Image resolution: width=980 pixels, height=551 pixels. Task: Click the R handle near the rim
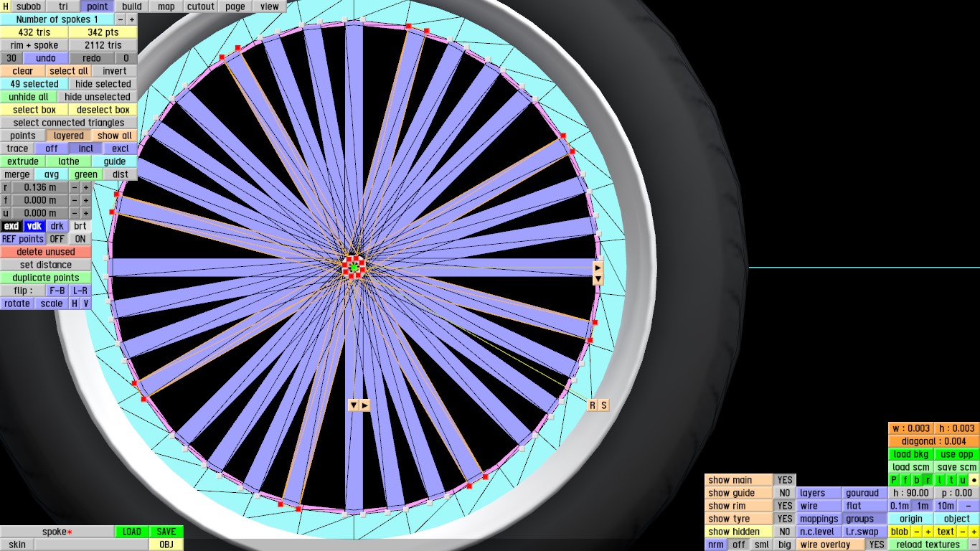point(593,405)
